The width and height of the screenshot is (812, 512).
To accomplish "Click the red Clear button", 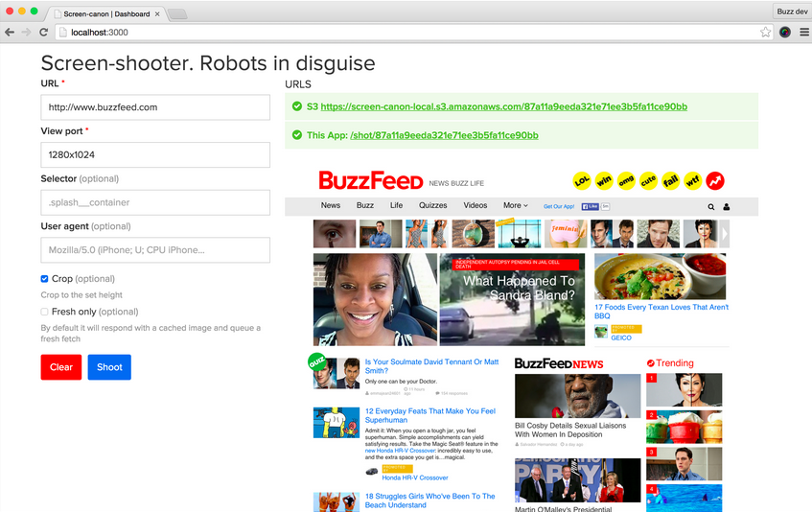I will pyautogui.click(x=61, y=367).
